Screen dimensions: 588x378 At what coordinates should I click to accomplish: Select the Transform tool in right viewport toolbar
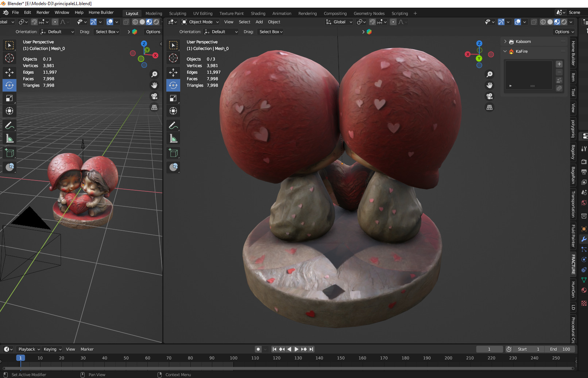click(173, 111)
